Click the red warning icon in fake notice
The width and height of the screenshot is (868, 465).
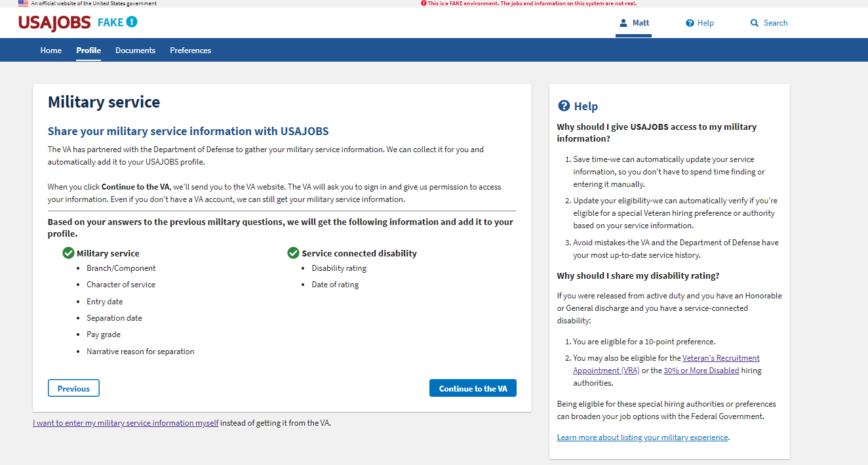pyautogui.click(x=424, y=3)
